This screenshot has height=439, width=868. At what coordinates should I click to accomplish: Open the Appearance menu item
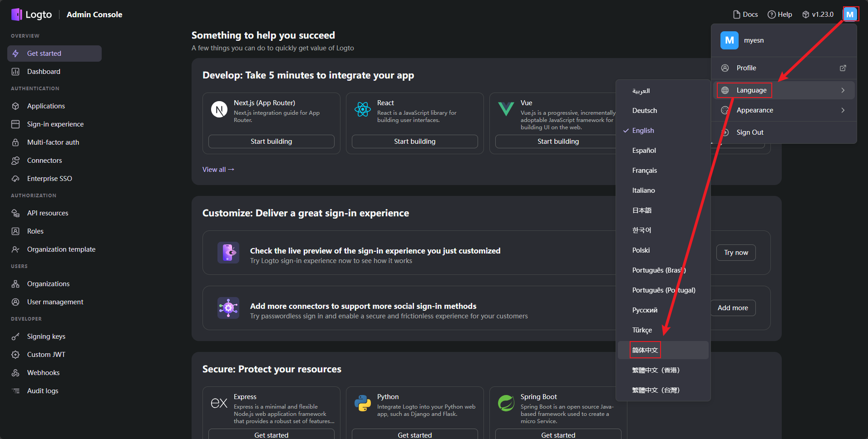pyautogui.click(x=784, y=110)
